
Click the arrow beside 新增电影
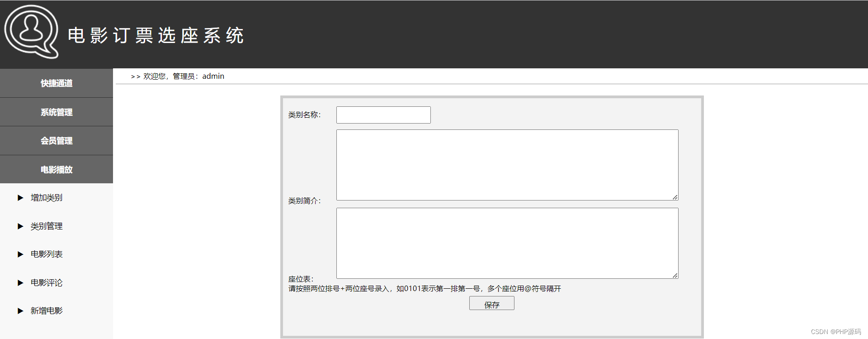point(20,311)
